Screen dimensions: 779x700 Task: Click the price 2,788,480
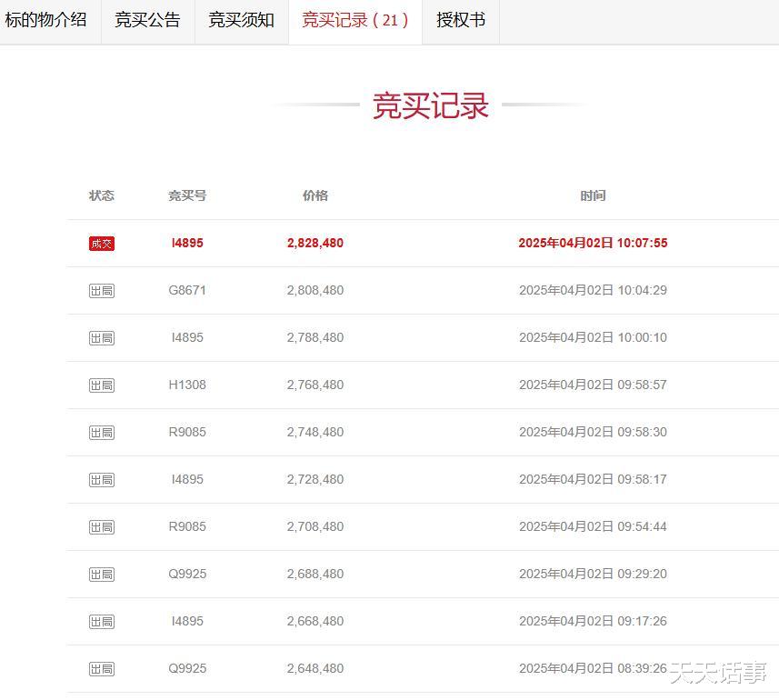tap(315, 337)
